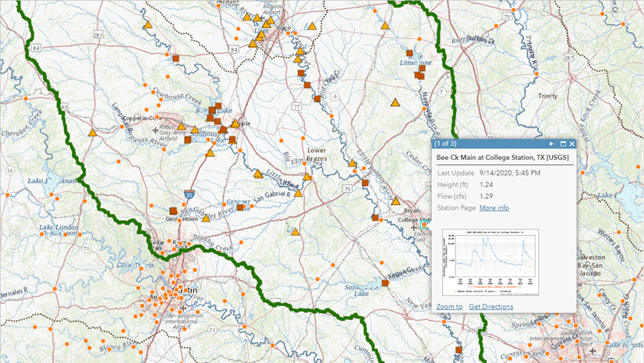Screen dimensions: 644x363
Task: Click the popup title Bee Ck Main
Action: coord(502,158)
